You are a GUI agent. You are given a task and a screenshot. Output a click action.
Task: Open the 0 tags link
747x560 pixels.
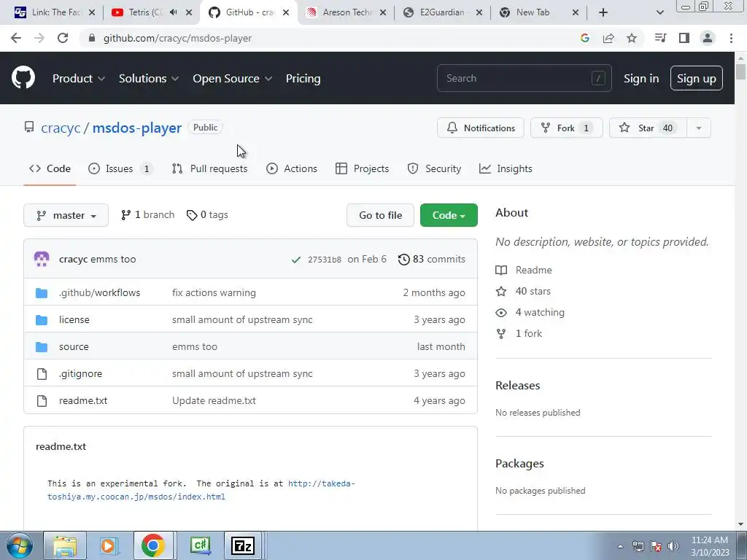point(207,215)
